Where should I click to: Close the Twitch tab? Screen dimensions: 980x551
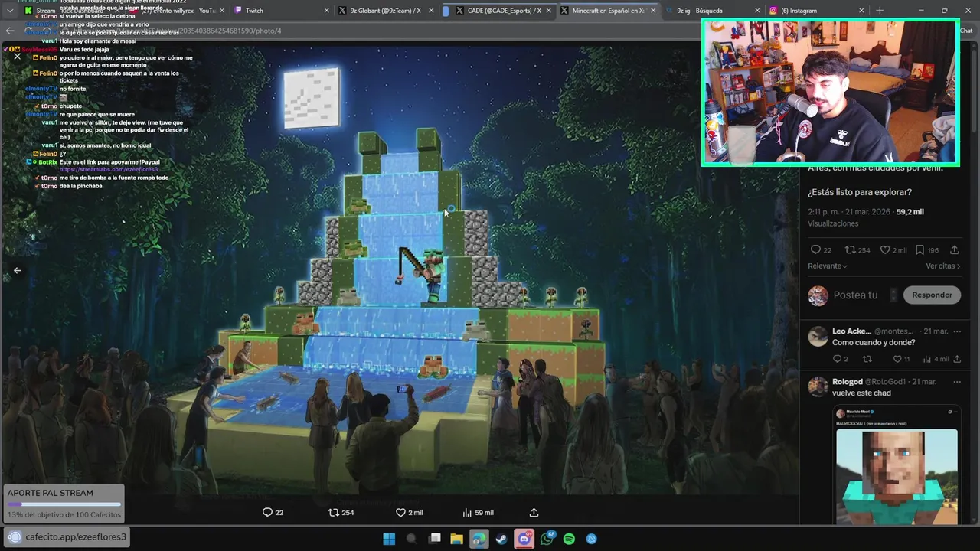pos(327,11)
